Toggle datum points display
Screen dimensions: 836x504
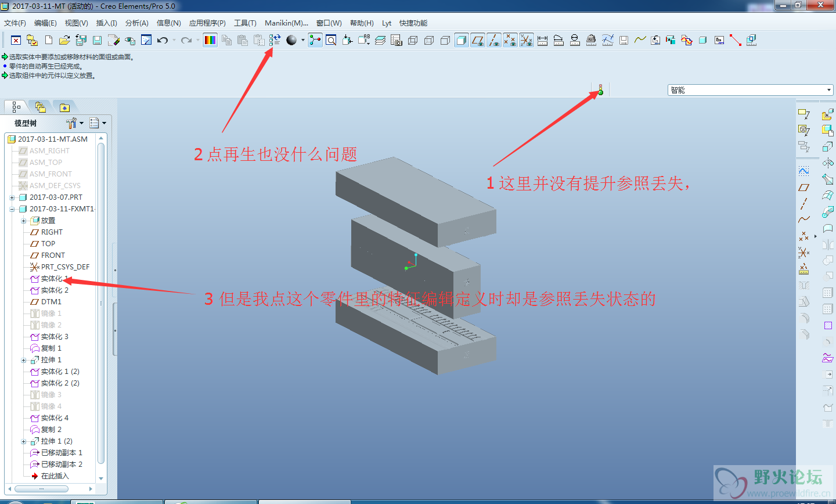click(x=510, y=40)
